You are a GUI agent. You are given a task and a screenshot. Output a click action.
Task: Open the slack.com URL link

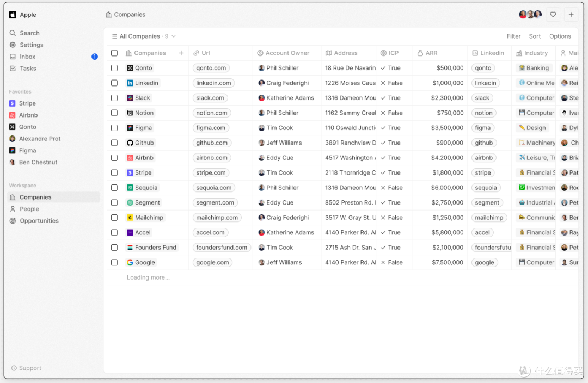210,98
